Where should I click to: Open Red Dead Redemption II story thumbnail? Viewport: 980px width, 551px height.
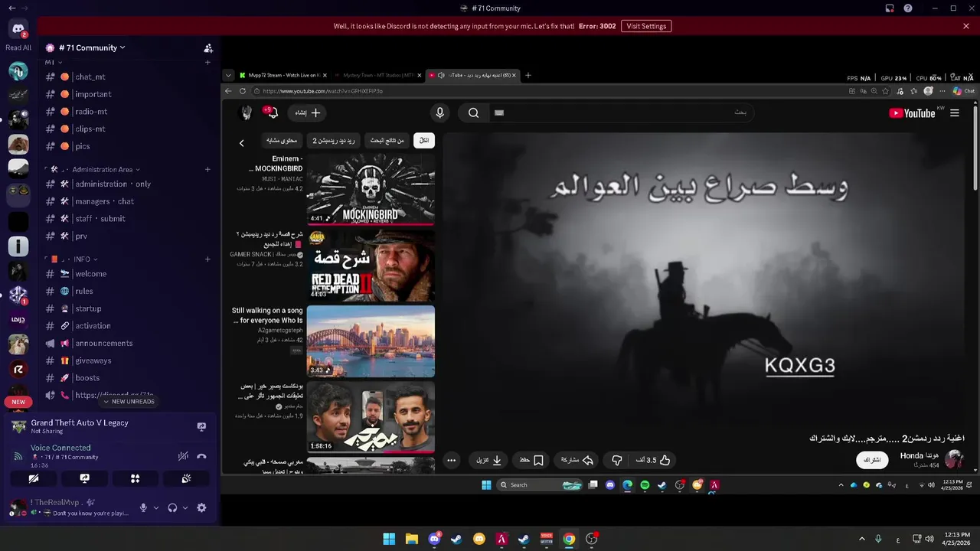(x=371, y=265)
